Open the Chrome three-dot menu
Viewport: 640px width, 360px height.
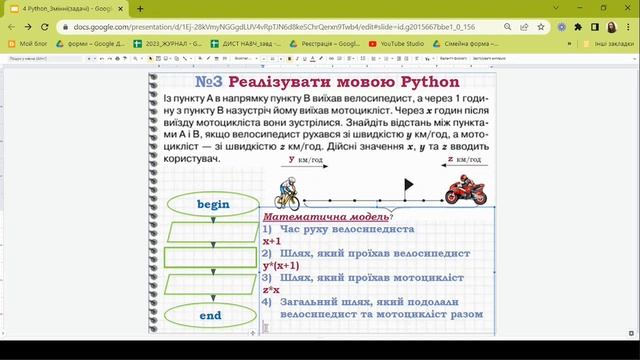coord(628,27)
